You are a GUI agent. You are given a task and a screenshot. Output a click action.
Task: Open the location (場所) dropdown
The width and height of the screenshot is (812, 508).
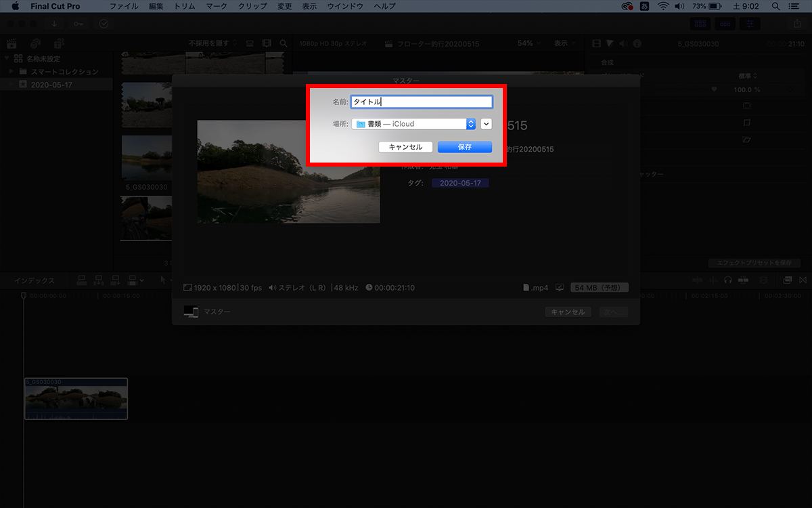[413, 124]
